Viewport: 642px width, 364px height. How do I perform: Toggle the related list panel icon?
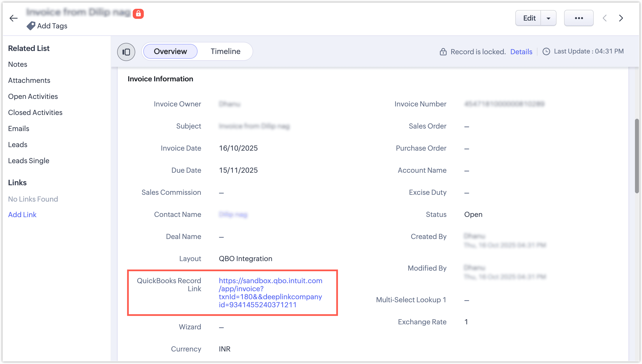click(126, 52)
